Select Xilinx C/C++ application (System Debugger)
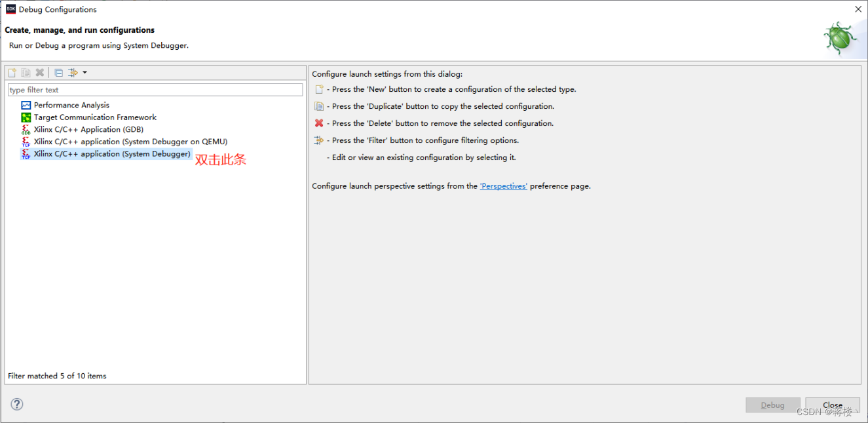 (x=112, y=153)
